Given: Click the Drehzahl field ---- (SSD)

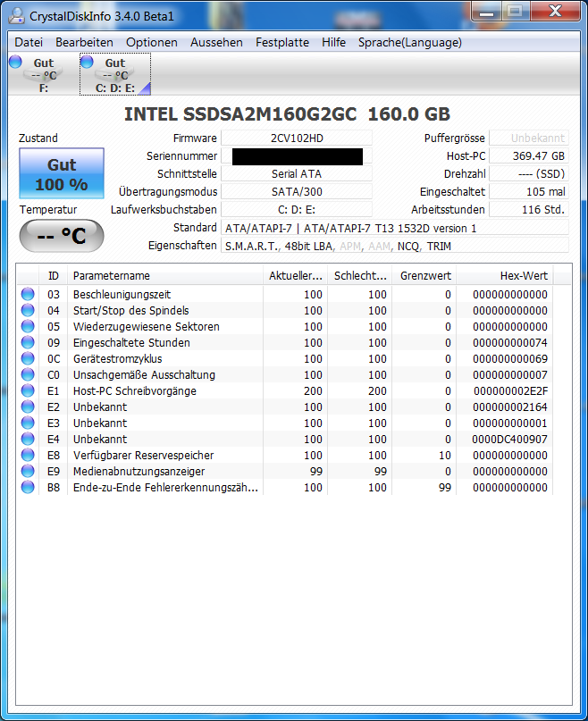Looking at the screenshot, I should click(x=529, y=174).
